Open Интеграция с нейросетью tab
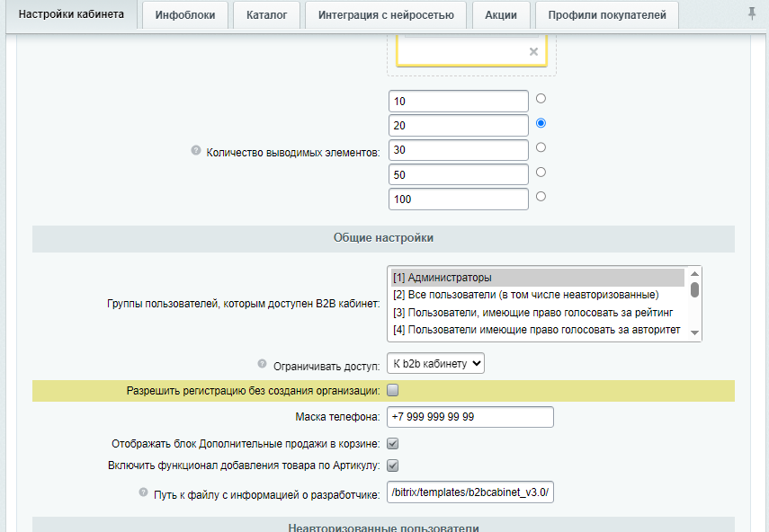The width and height of the screenshot is (769, 532). (x=386, y=15)
